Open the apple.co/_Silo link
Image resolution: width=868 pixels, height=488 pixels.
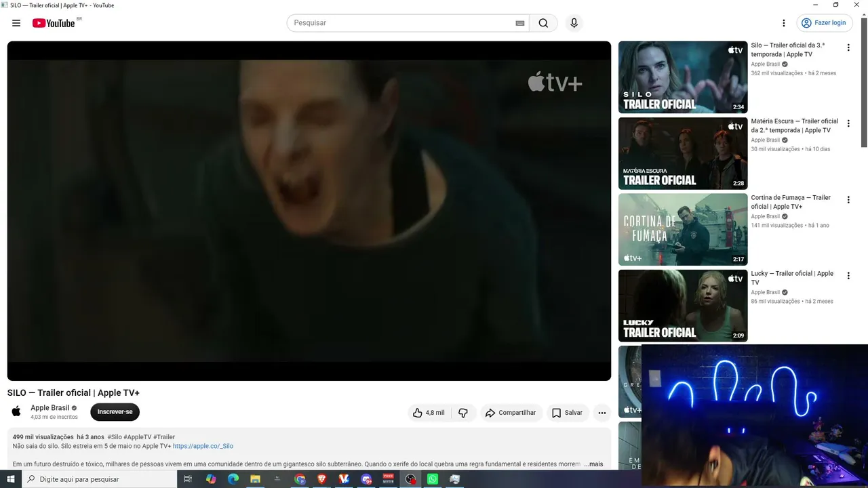point(203,446)
